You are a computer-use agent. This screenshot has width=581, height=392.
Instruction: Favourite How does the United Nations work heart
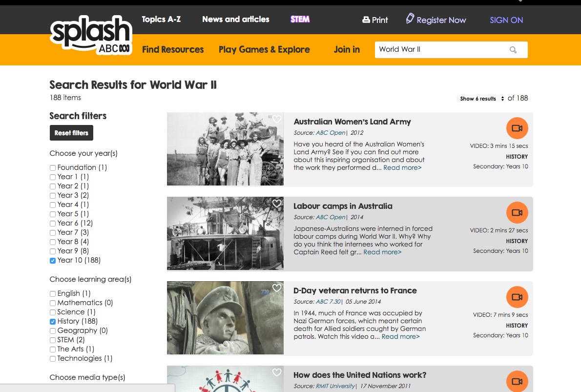[x=277, y=372]
